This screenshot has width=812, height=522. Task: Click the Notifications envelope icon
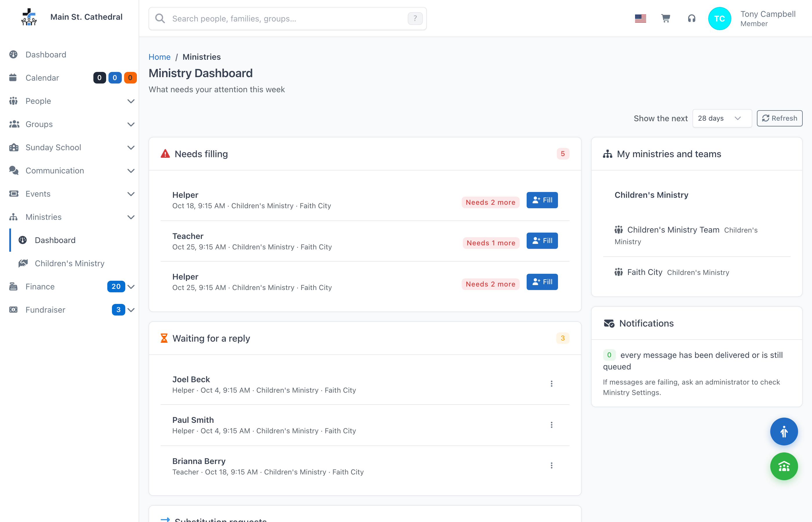pos(609,323)
